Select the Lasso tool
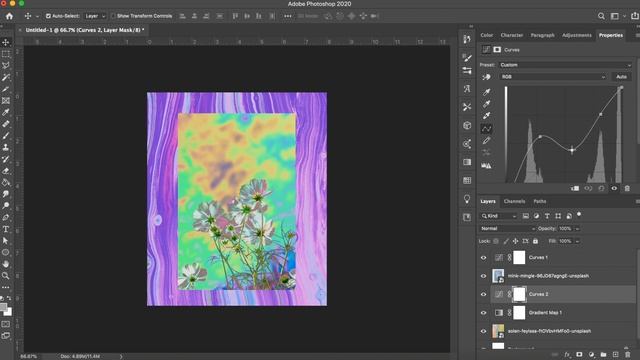This screenshot has height=360, width=640. [x=6, y=65]
